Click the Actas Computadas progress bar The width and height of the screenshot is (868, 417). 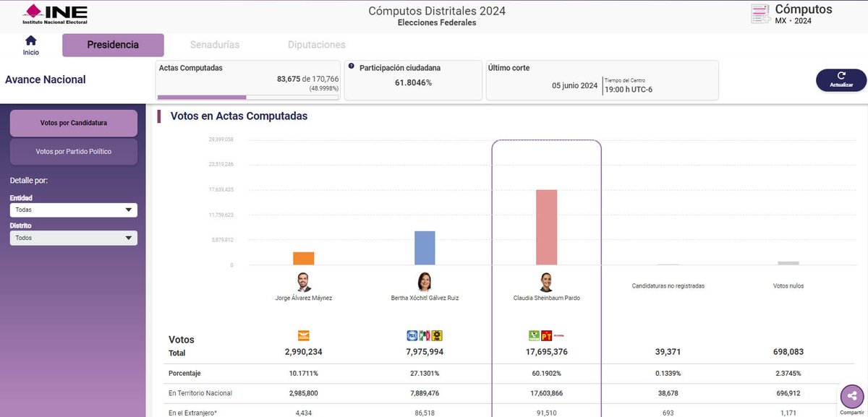[x=247, y=97]
